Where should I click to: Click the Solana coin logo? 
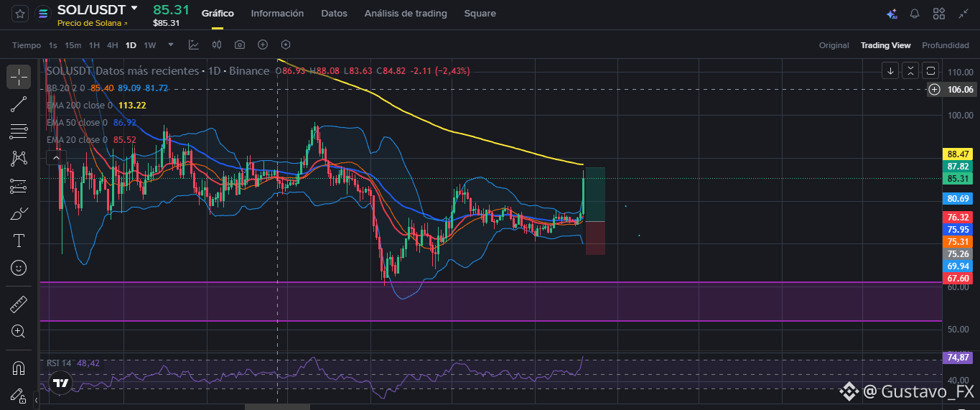click(43, 13)
